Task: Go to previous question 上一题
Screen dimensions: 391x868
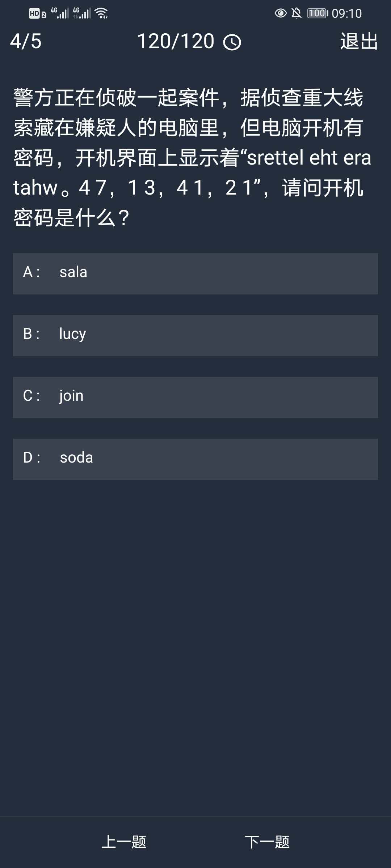Action: (124, 842)
